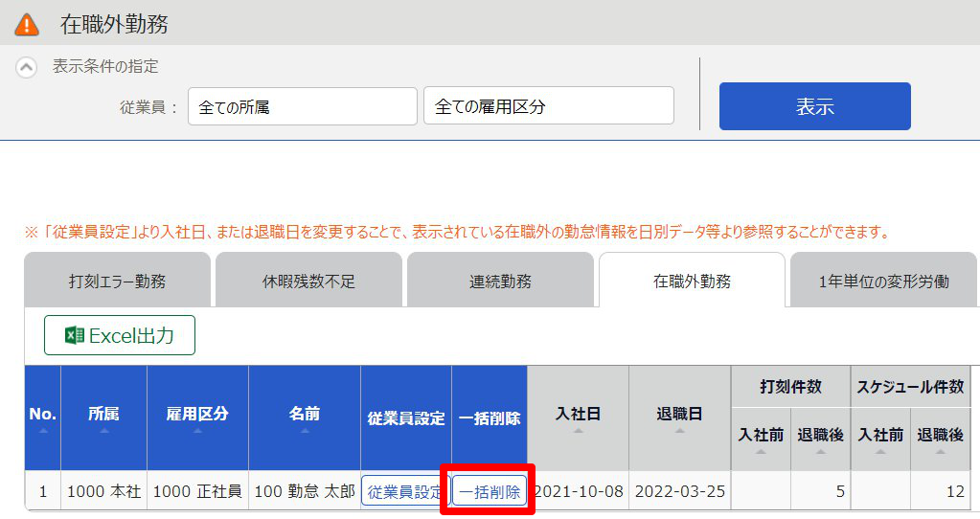Screen dimensions: 980x519
Task: Switch to the 打刻エラー勤務 tab
Action: click(118, 281)
